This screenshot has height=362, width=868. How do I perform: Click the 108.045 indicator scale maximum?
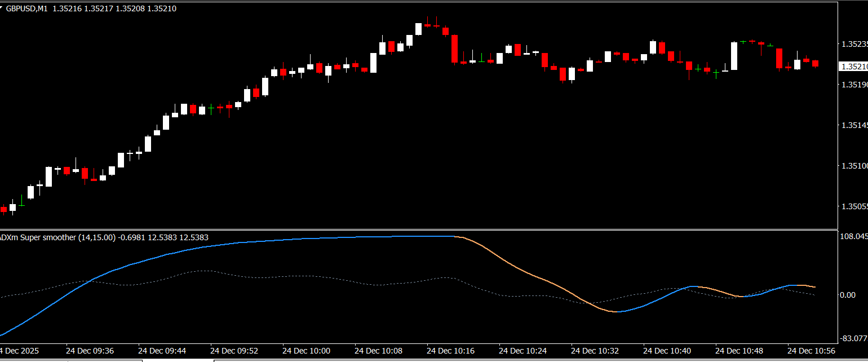click(x=853, y=237)
